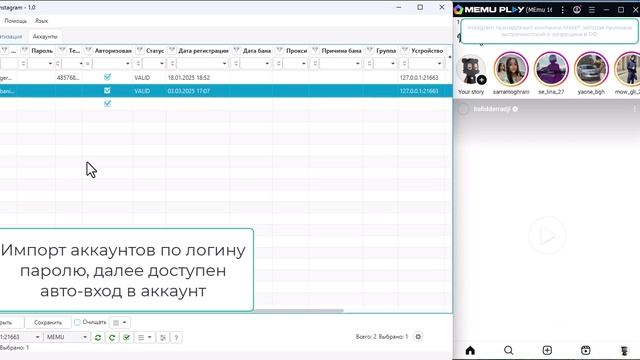The height and width of the screenshot is (360, 640).
Task: Tap the Instagram new post plus icon
Action: click(547, 350)
